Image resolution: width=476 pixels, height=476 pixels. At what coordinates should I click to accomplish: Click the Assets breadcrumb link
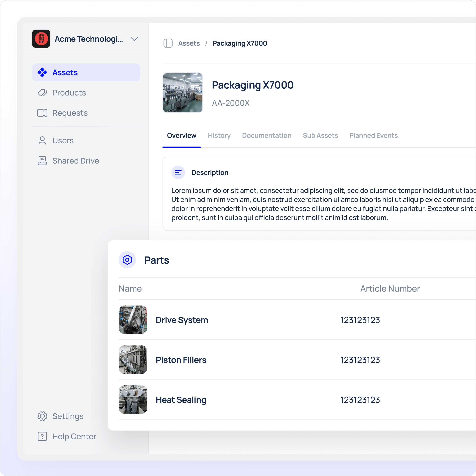pyautogui.click(x=189, y=43)
